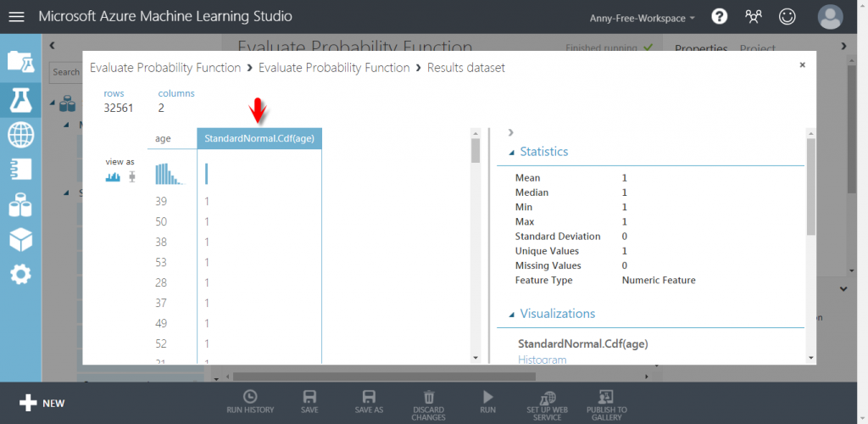Open Settings gear in left sidebar
The width and height of the screenshot is (868, 424).
(x=20, y=274)
